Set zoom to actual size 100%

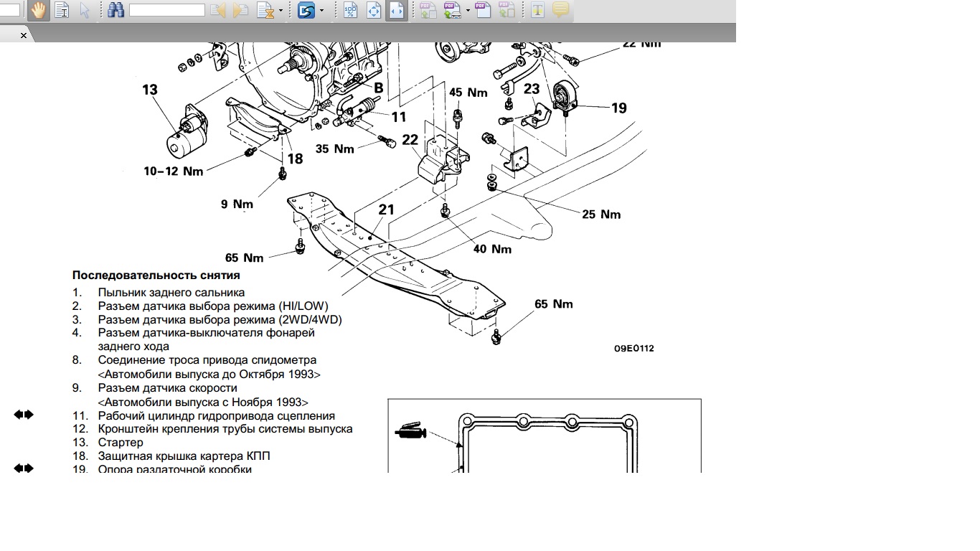[x=350, y=10]
